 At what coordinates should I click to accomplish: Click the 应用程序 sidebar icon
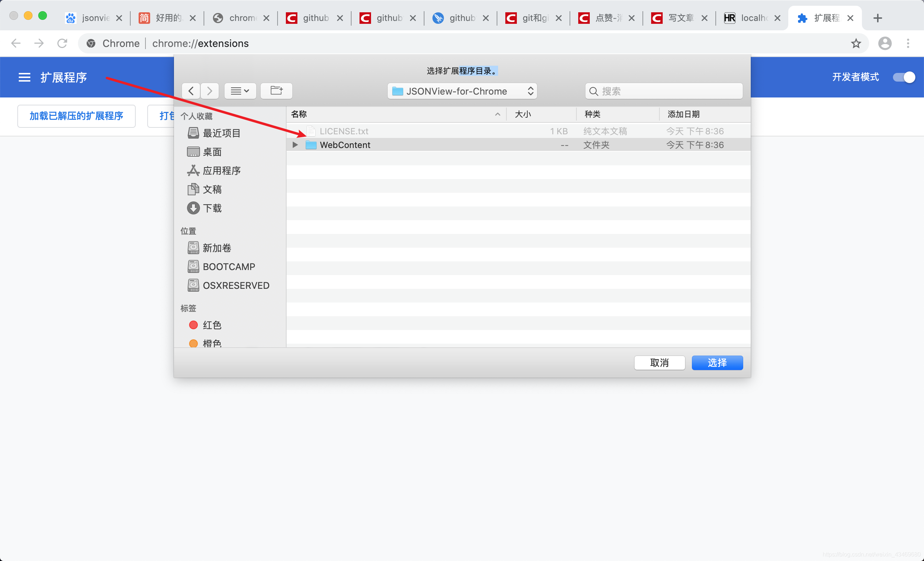193,170
